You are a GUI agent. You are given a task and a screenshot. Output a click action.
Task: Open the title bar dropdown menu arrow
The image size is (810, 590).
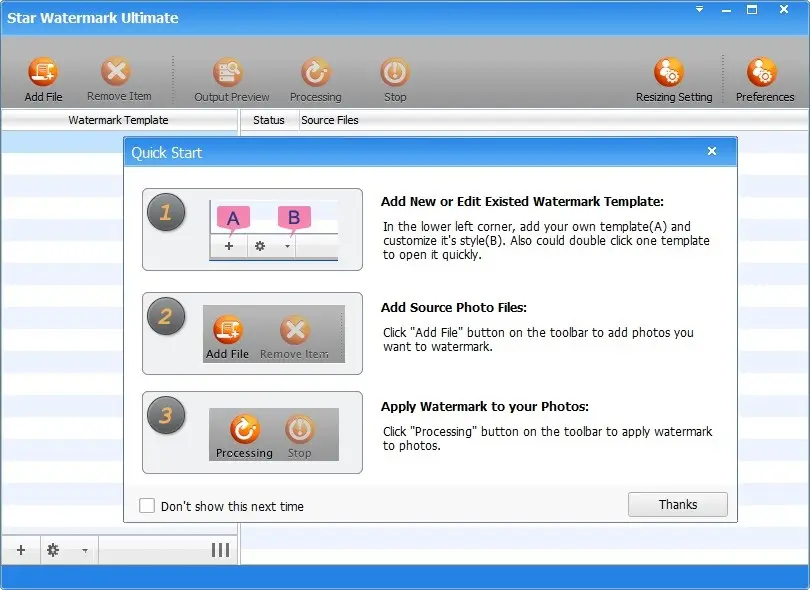point(699,9)
